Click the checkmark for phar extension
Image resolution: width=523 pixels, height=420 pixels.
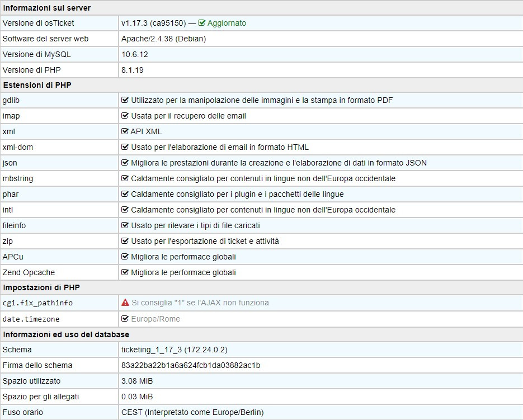[x=125, y=194]
